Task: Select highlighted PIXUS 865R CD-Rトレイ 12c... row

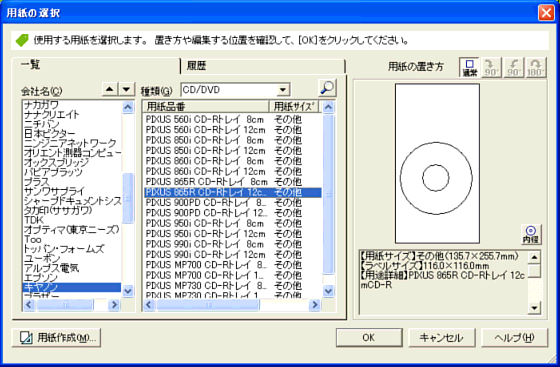Action: [233, 192]
